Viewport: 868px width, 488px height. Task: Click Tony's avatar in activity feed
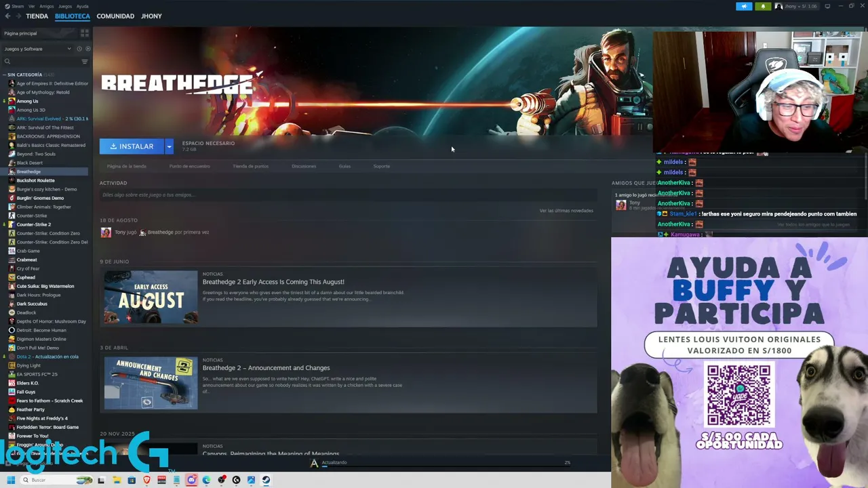106,232
